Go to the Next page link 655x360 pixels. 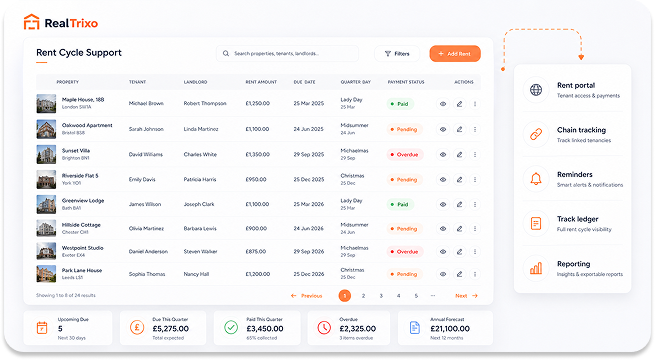tap(466, 296)
